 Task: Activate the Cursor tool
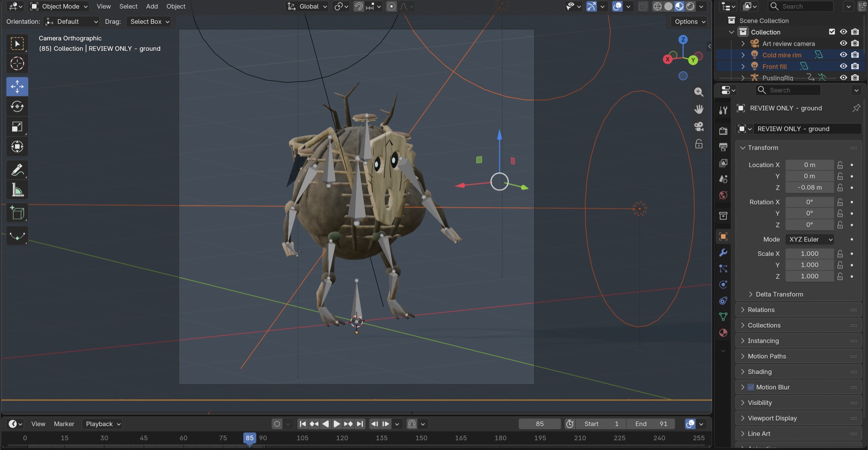[17, 64]
